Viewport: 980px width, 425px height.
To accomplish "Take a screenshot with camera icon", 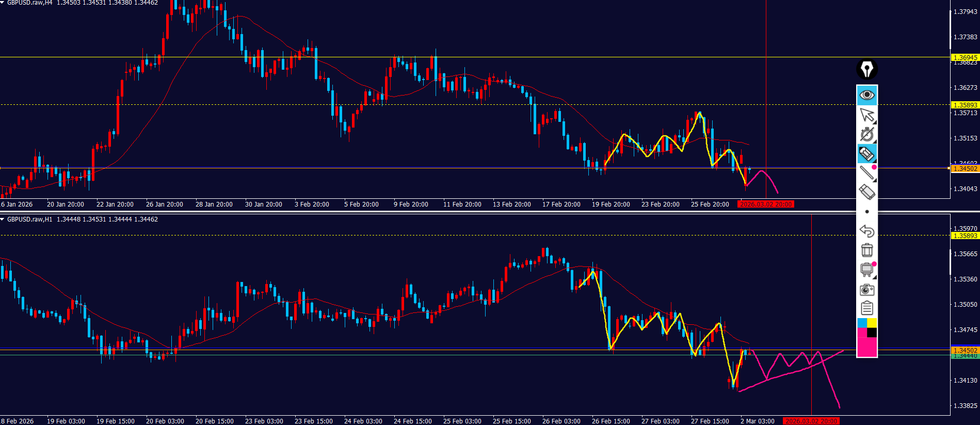I will click(x=867, y=290).
